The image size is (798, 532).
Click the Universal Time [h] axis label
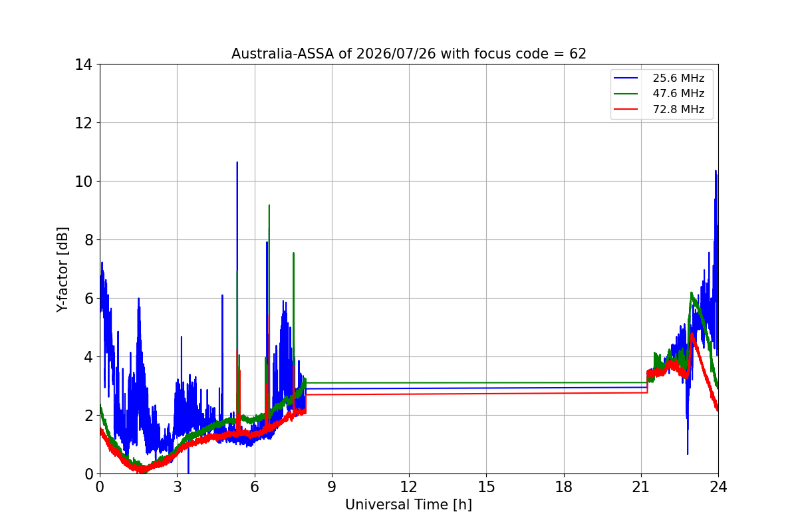pyautogui.click(x=408, y=505)
